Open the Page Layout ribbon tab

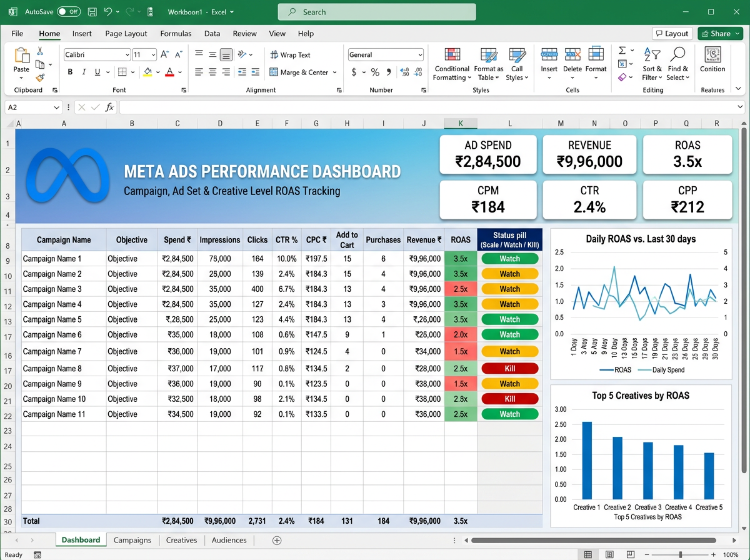[126, 34]
